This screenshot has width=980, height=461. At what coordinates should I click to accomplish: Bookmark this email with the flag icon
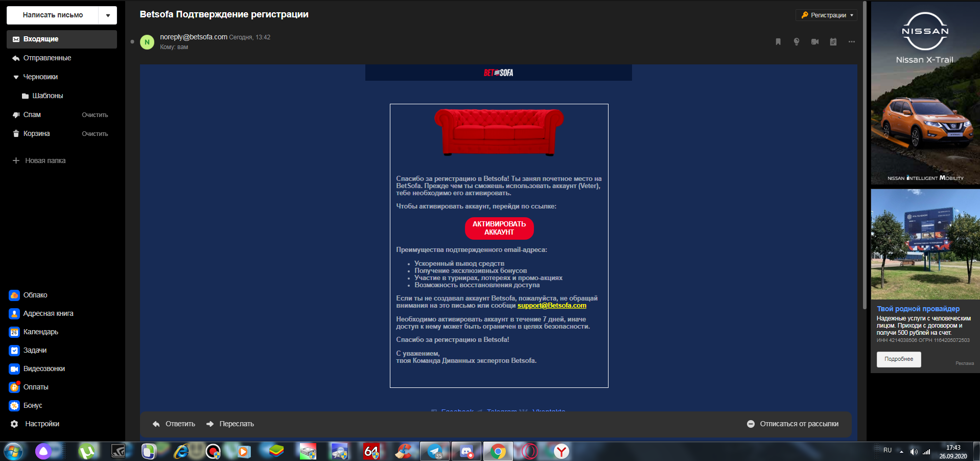tap(778, 42)
